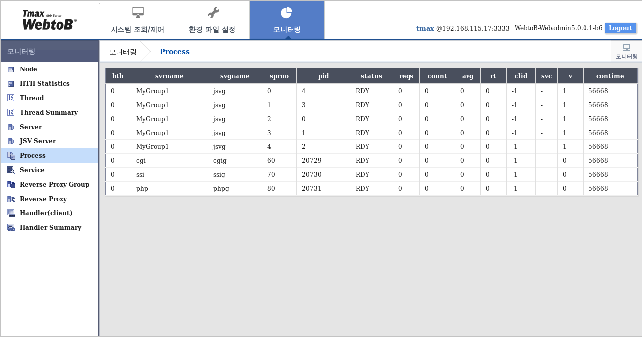The height and width of the screenshot is (338, 644).
Task: Select Reverse Proxy Group in sidebar
Action: (x=54, y=184)
